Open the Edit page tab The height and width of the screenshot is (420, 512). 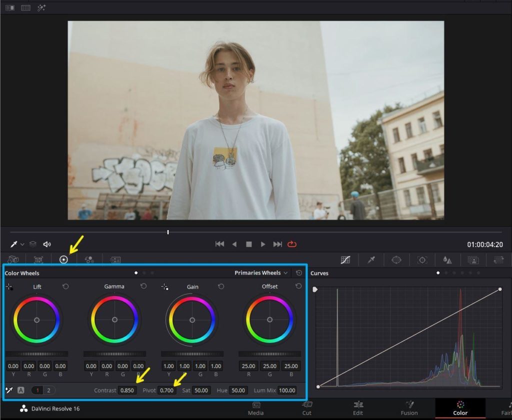pos(358,408)
